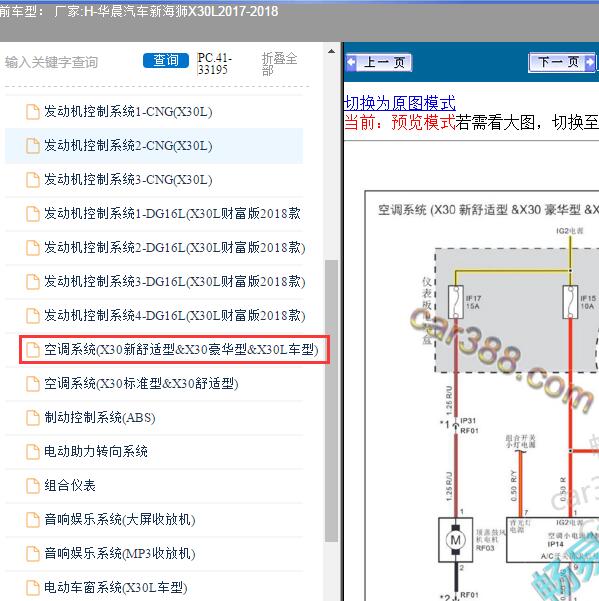Viewport: 599px width, 601px height.
Task: Open 空调系统(X30标准型&X30舒适型)
Action: [141, 384]
